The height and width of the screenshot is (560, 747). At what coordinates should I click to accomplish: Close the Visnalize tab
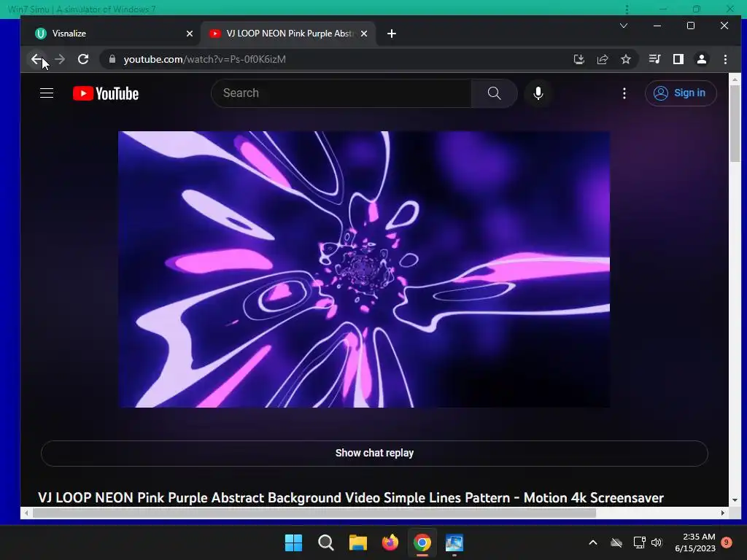tap(190, 34)
